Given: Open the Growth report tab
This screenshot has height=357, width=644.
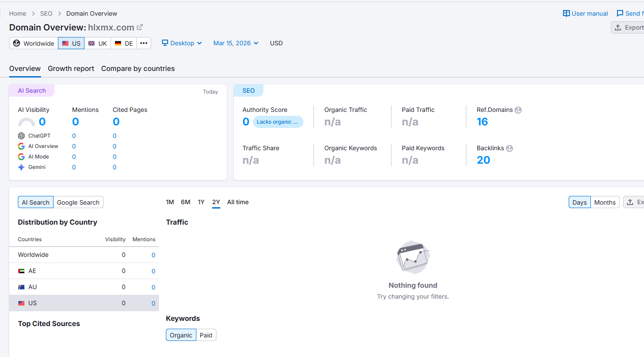Looking at the screenshot, I should click(x=71, y=68).
